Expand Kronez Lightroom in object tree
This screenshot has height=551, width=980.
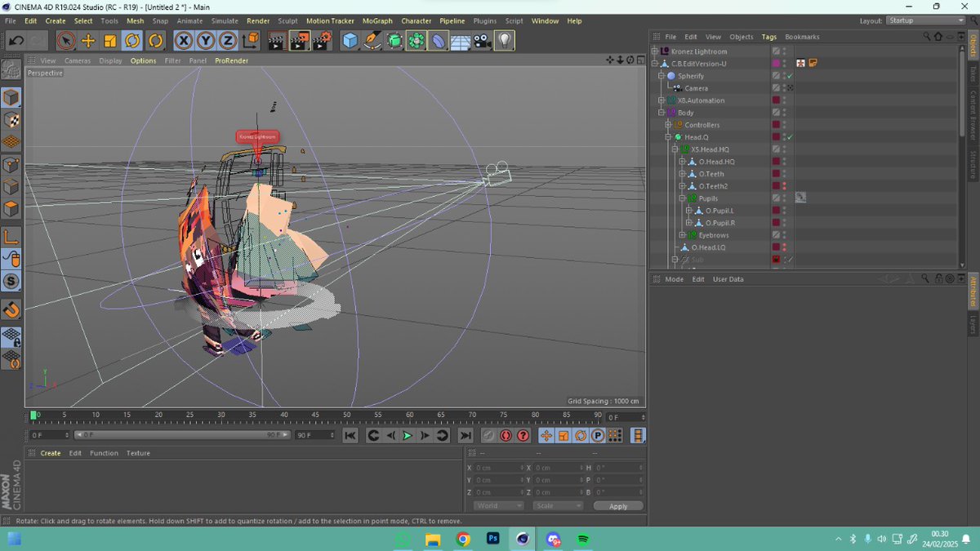654,51
